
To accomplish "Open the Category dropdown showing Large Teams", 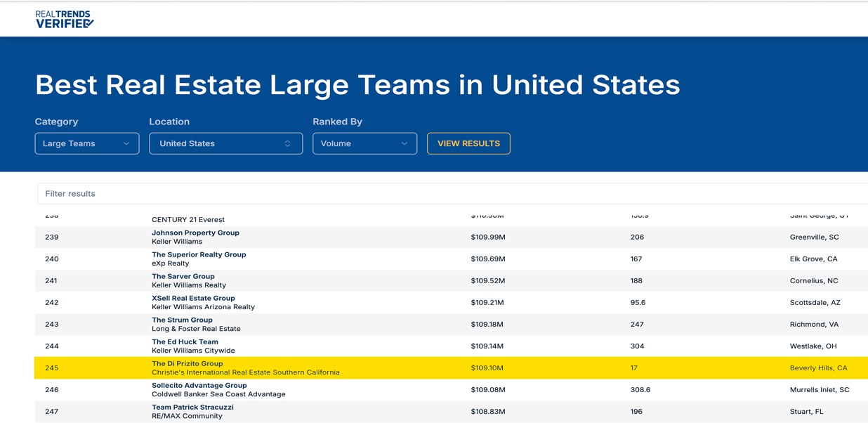I will [x=87, y=143].
